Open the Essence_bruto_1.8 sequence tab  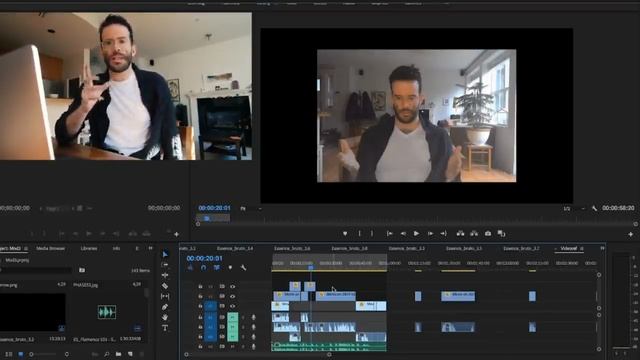click(x=349, y=248)
